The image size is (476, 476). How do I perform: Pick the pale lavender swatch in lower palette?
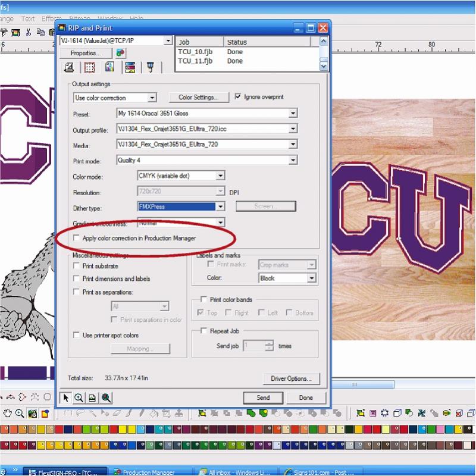pyautogui.click(x=277, y=445)
